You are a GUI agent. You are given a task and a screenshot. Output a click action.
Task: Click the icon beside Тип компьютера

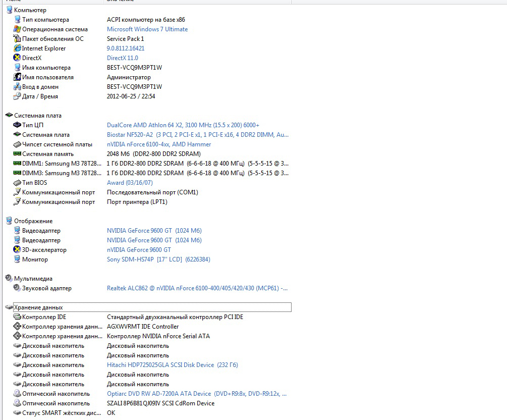(x=17, y=19)
